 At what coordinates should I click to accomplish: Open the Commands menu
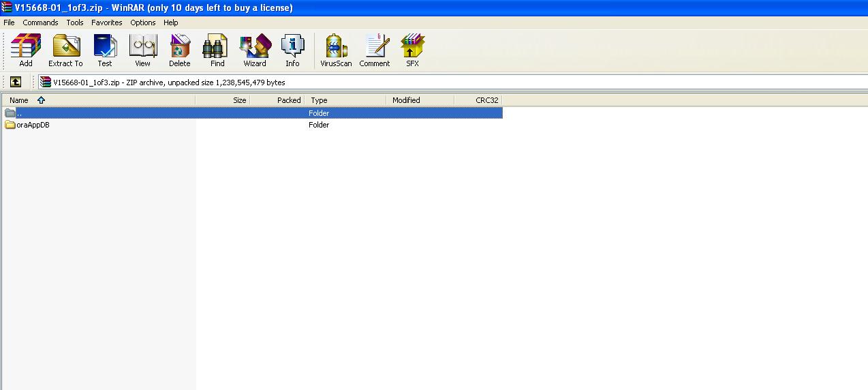(x=40, y=22)
